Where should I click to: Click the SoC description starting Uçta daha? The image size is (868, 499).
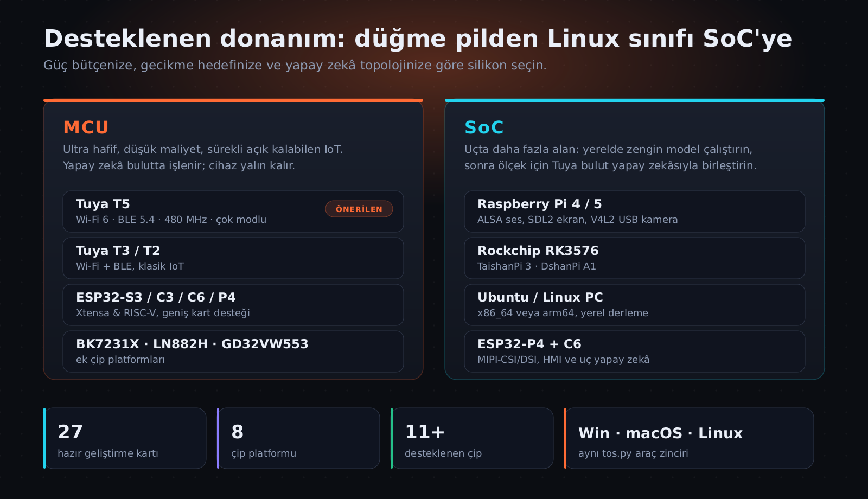point(610,157)
